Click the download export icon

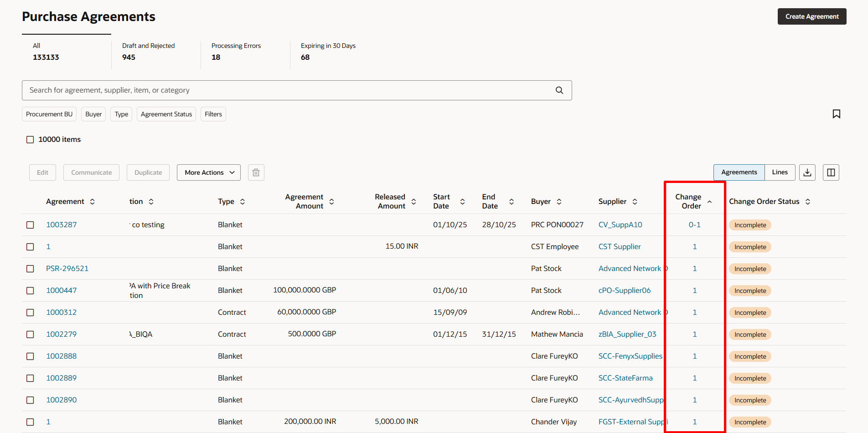tap(807, 172)
